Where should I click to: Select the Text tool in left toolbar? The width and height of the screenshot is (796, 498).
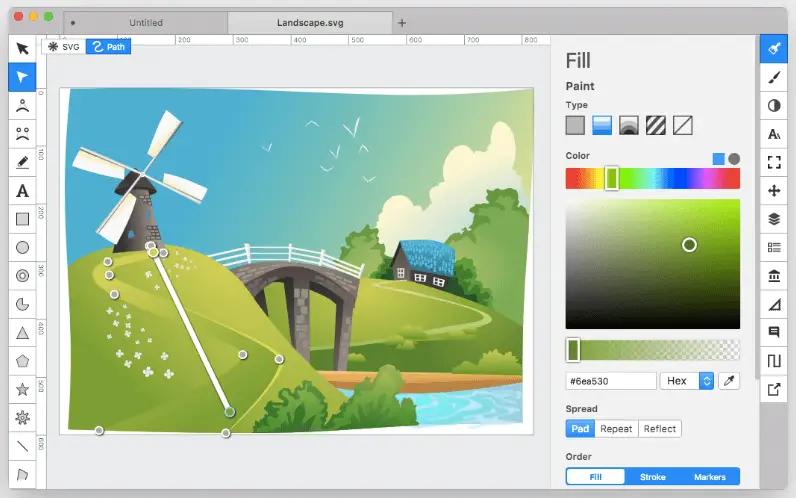coord(22,190)
